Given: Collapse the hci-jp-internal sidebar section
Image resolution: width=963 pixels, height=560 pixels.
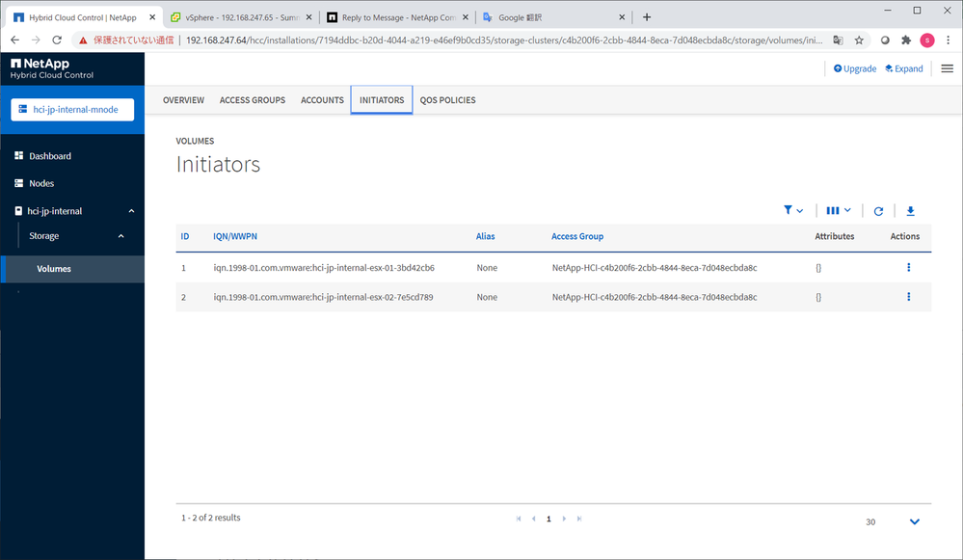Looking at the screenshot, I should click(131, 211).
